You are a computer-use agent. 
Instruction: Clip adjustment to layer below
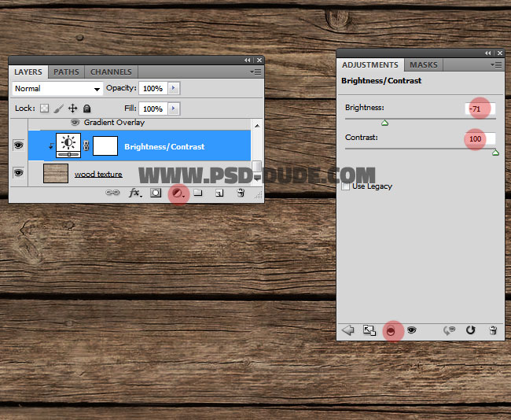391,331
